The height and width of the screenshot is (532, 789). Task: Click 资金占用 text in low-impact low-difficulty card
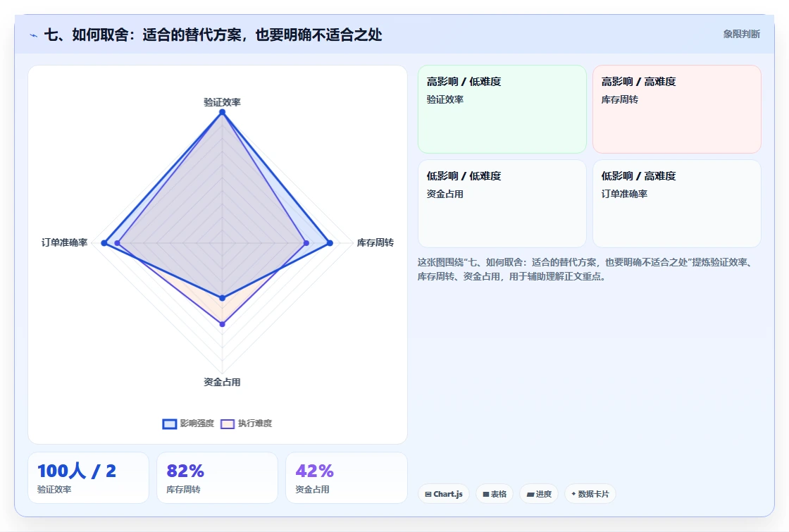[x=445, y=194]
